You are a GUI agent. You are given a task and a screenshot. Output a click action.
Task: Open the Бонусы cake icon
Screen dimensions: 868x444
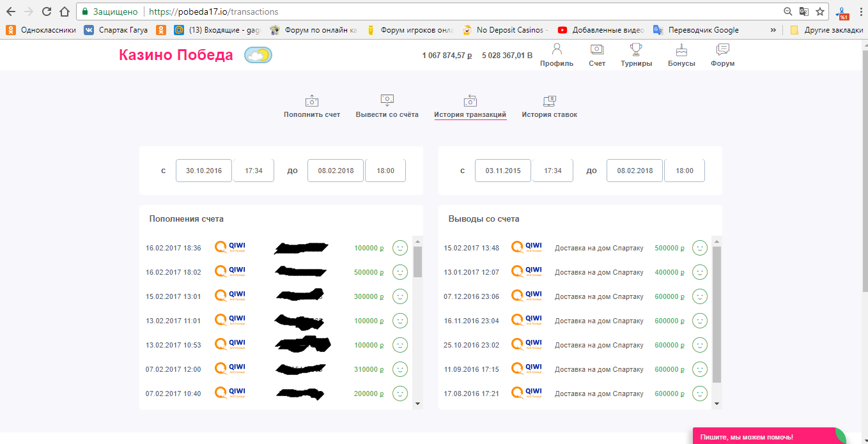(x=681, y=50)
